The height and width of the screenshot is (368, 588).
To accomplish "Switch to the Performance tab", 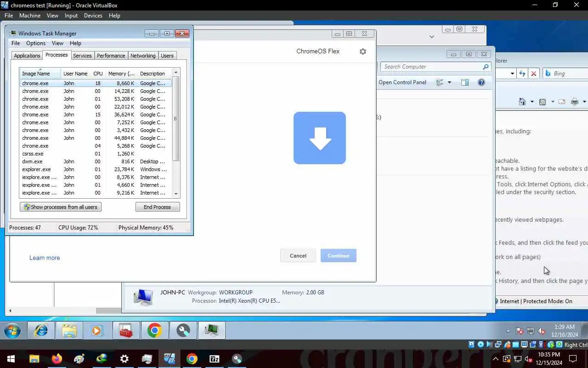I will coord(111,56).
